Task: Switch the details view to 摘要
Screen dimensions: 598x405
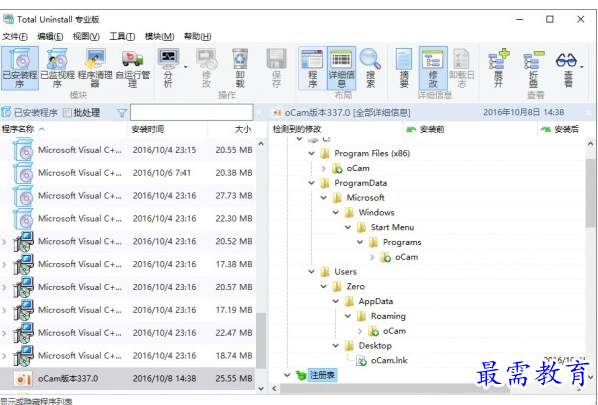Action: tap(404, 68)
